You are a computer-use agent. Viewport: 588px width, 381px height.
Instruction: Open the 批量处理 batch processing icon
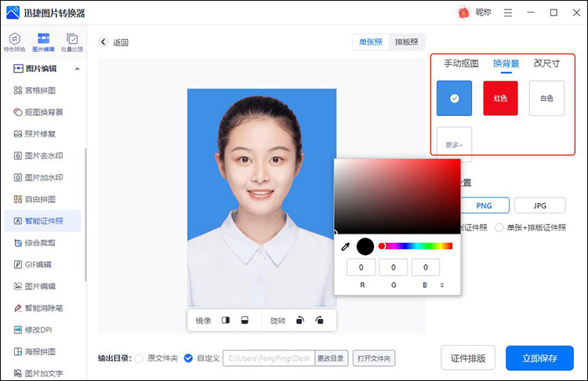[x=71, y=42]
